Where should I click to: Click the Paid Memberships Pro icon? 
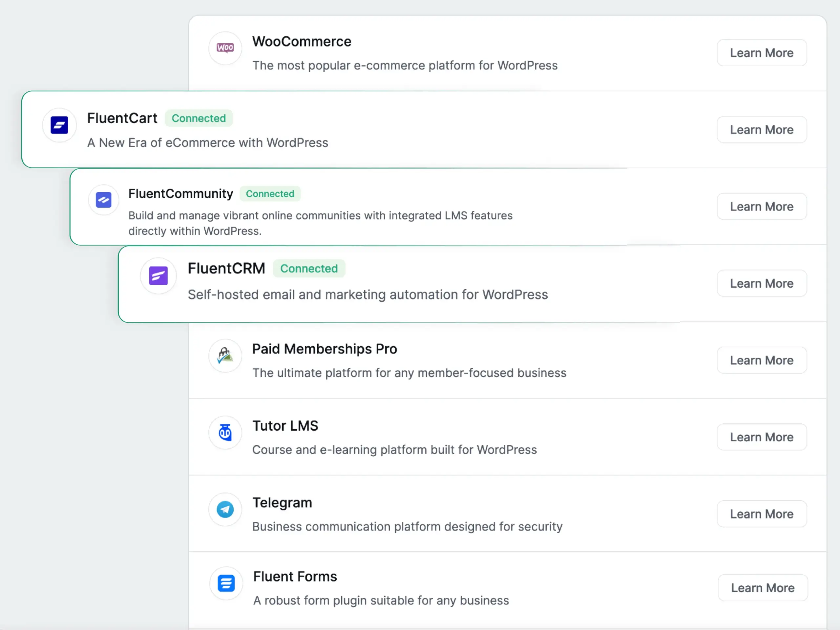point(225,356)
